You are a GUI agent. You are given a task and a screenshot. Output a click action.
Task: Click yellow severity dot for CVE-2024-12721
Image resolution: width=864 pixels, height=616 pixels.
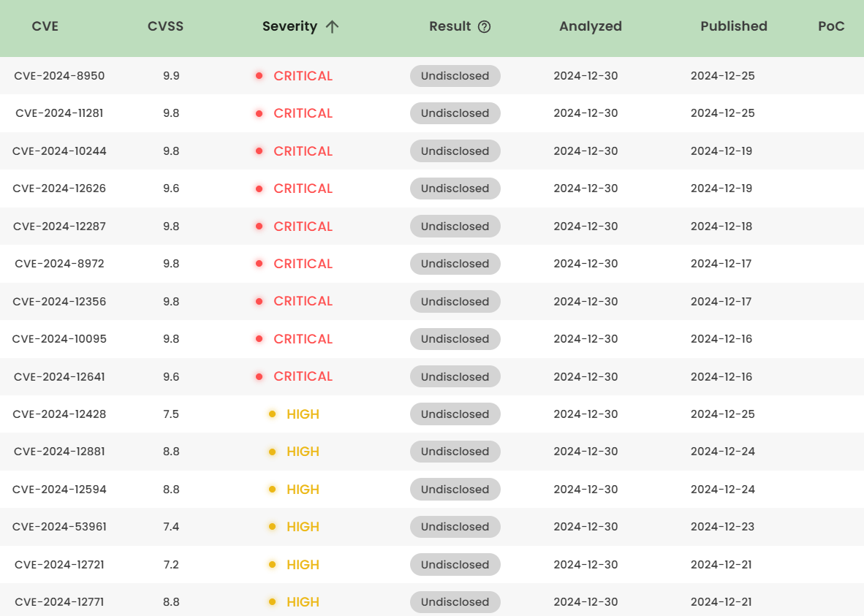(272, 564)
